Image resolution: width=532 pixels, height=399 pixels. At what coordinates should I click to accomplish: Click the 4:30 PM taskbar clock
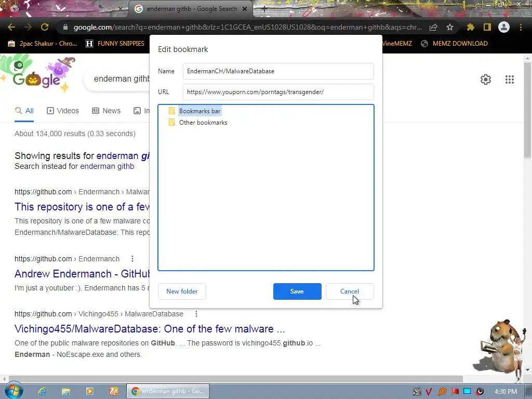point(506,392)
